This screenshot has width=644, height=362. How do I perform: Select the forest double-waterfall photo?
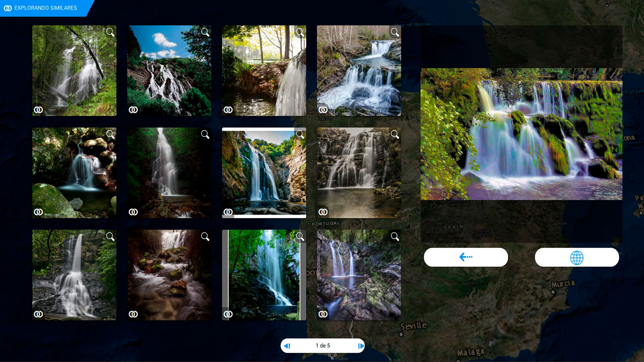coord(74,71)
